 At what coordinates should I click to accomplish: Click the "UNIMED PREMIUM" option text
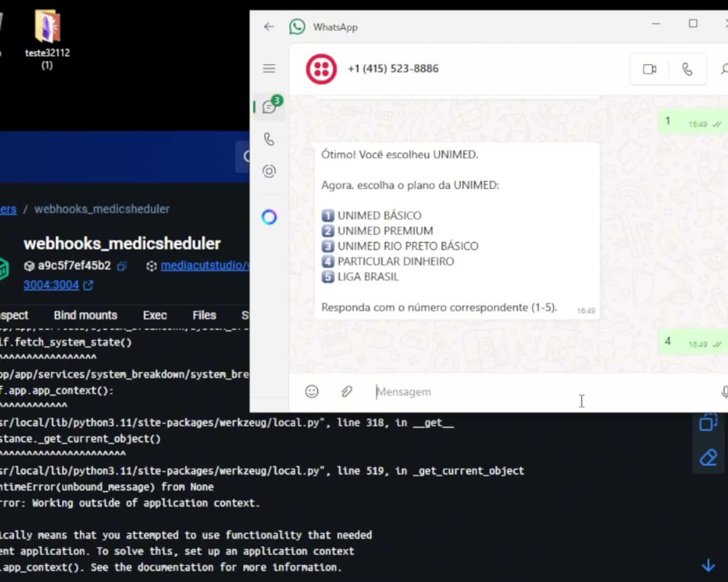(x=385, y=231)
